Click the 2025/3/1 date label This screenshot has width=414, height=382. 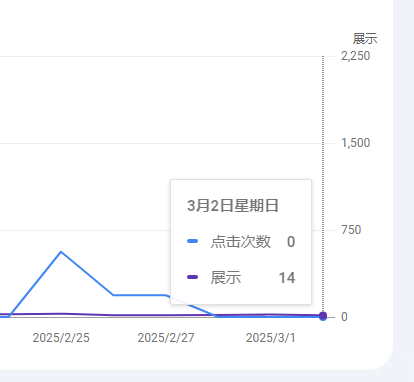(271, 338)
